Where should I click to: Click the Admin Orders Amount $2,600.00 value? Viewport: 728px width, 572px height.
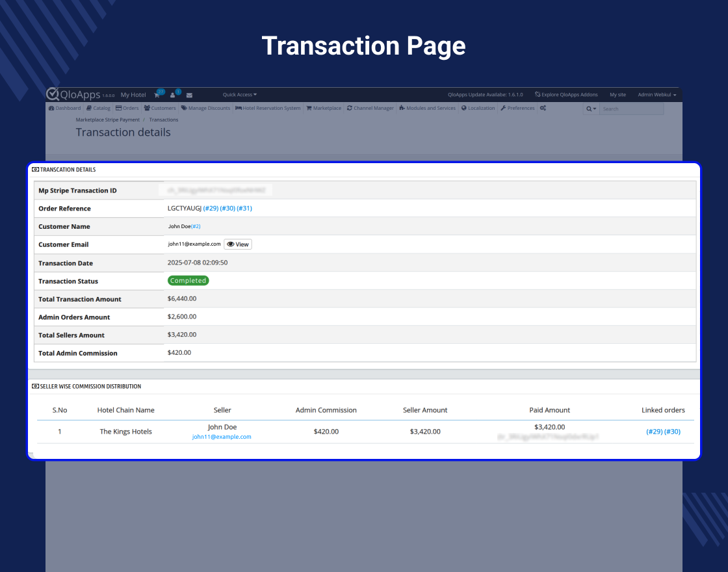coord(182,317)
